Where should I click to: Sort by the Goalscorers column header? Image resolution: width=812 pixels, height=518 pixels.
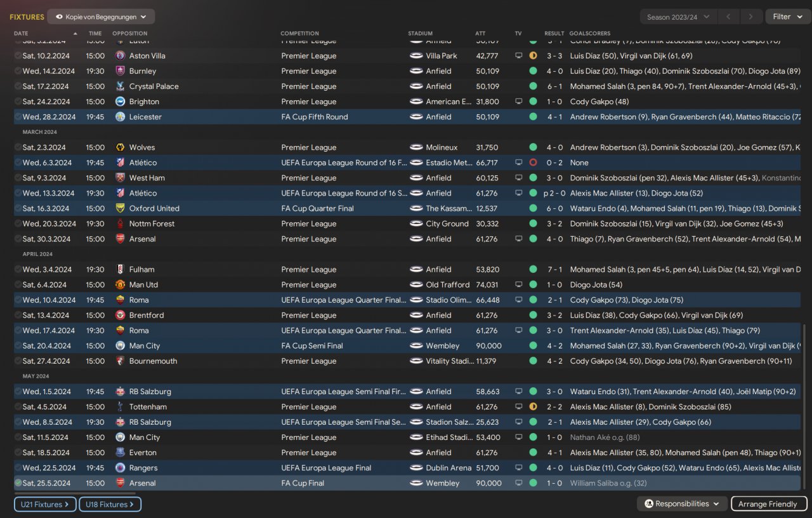590,34
